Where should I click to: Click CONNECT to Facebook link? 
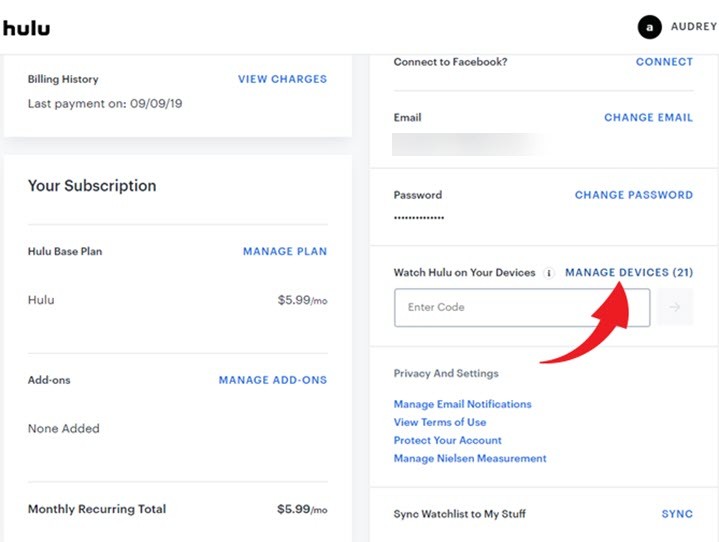click(664, 62)
